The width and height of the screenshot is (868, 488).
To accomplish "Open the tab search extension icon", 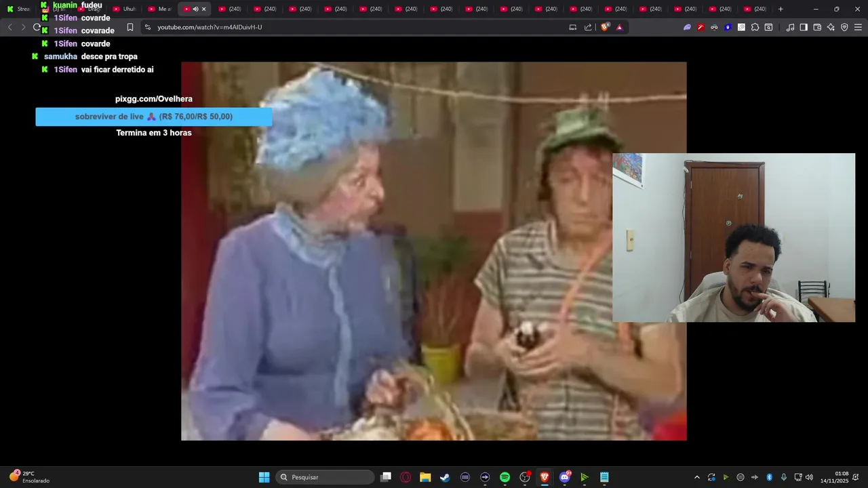I will pyautogui.click(x=768, y=27).
